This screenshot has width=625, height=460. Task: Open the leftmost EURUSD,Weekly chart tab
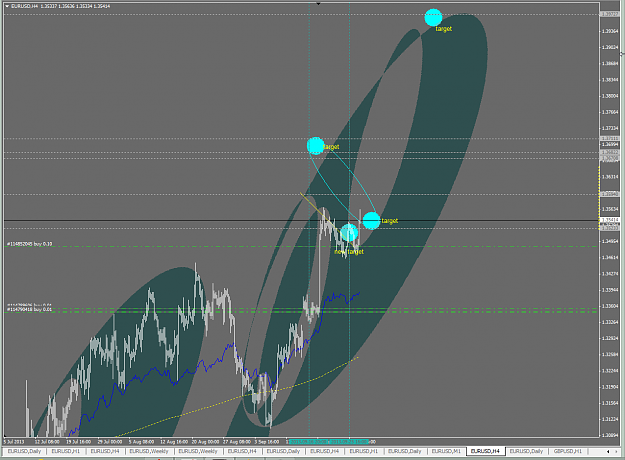tap(149, 451)
